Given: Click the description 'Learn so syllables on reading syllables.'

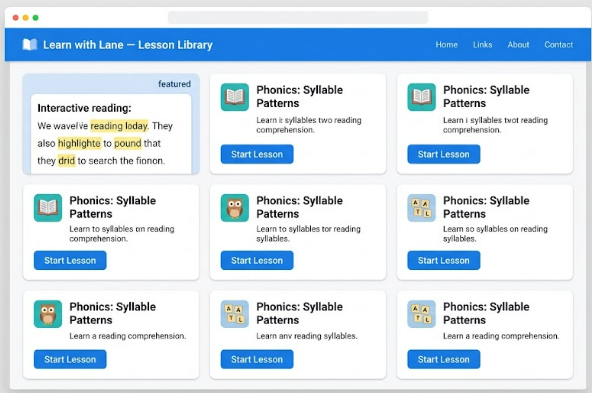Looking at the screenshot, I should (495, 234).
